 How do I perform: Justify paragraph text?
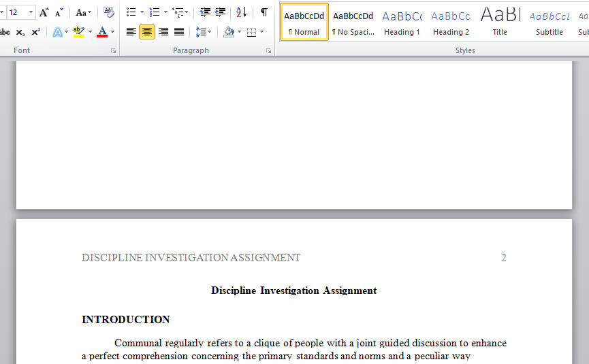coord(179,32)
